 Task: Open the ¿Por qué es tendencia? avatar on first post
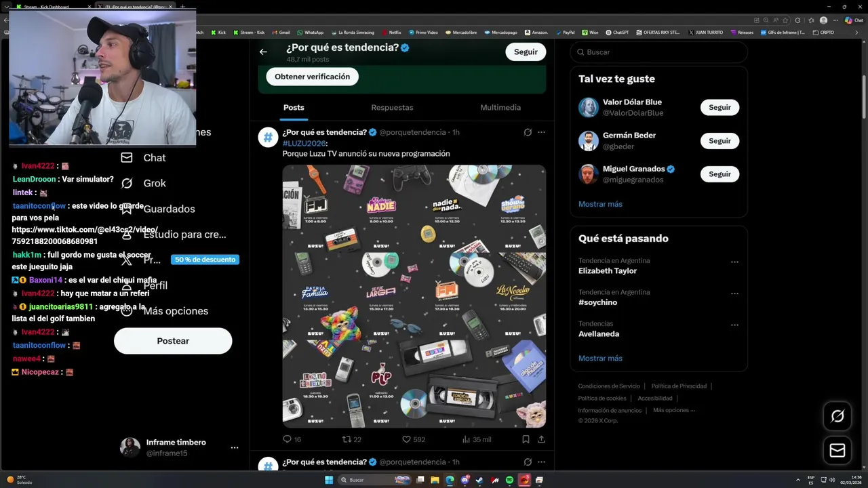[268, 137]
